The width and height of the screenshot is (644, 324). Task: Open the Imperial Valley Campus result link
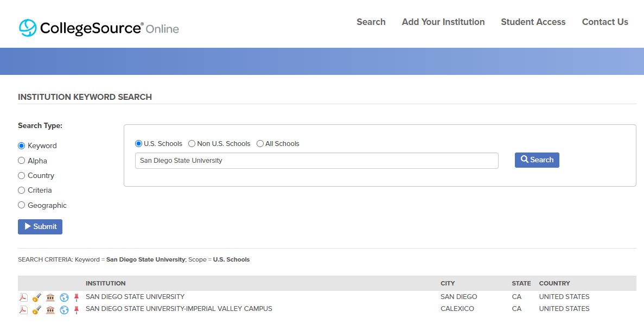coord(178,308)
